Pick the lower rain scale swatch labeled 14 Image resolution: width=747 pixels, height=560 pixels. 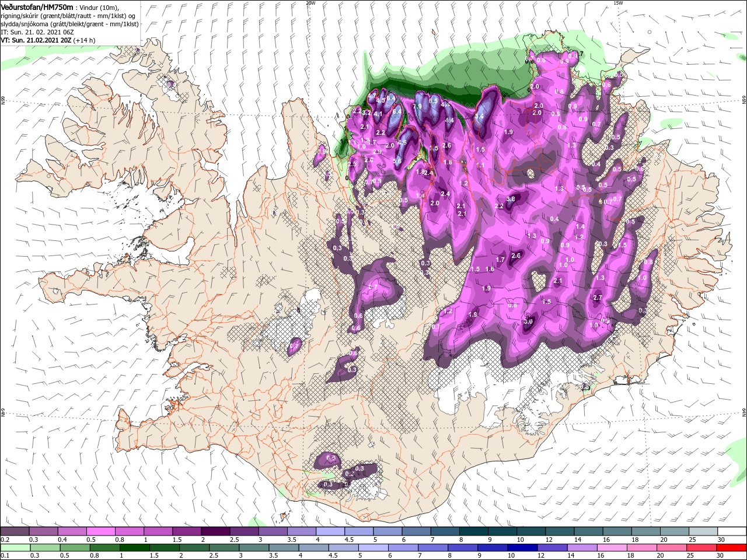tap(582, 548)
